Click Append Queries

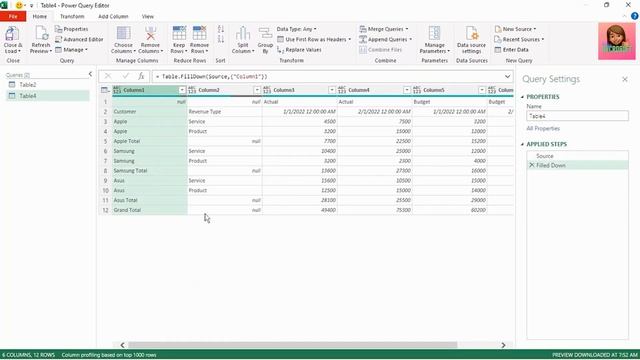pos(386,39)
